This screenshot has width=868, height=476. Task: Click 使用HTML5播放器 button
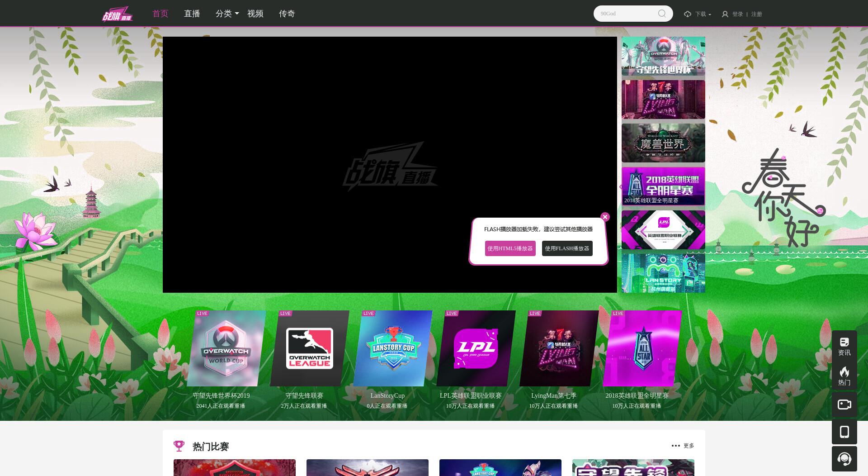(x=510, y=248)
